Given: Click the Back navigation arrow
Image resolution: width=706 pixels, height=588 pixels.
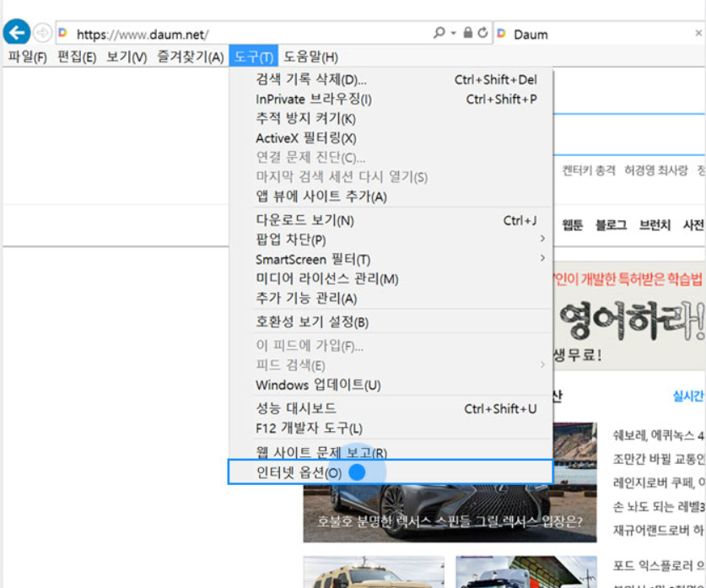Looking at the screenshot, I should click(x=17, y=32).
